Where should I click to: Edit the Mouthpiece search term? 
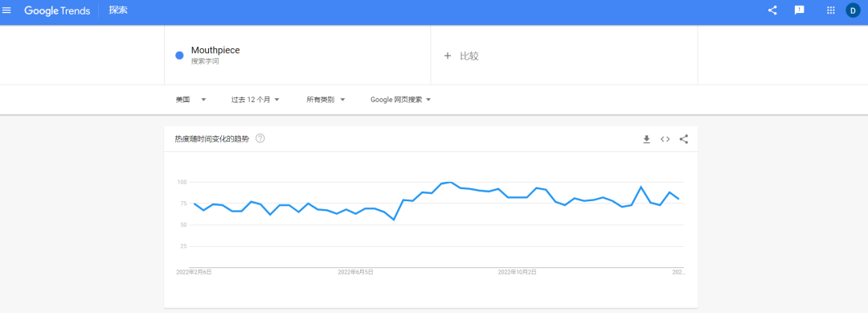coord(215,51)
